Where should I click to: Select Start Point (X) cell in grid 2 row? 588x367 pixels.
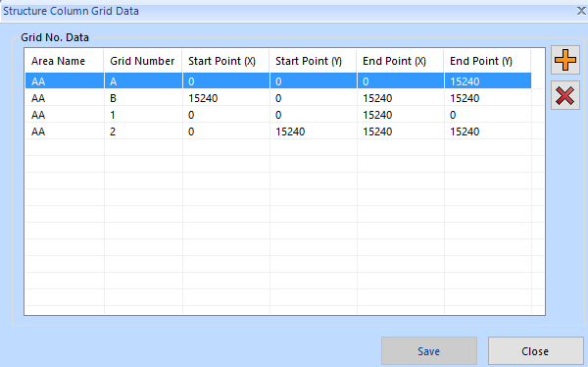coord(225,131)
